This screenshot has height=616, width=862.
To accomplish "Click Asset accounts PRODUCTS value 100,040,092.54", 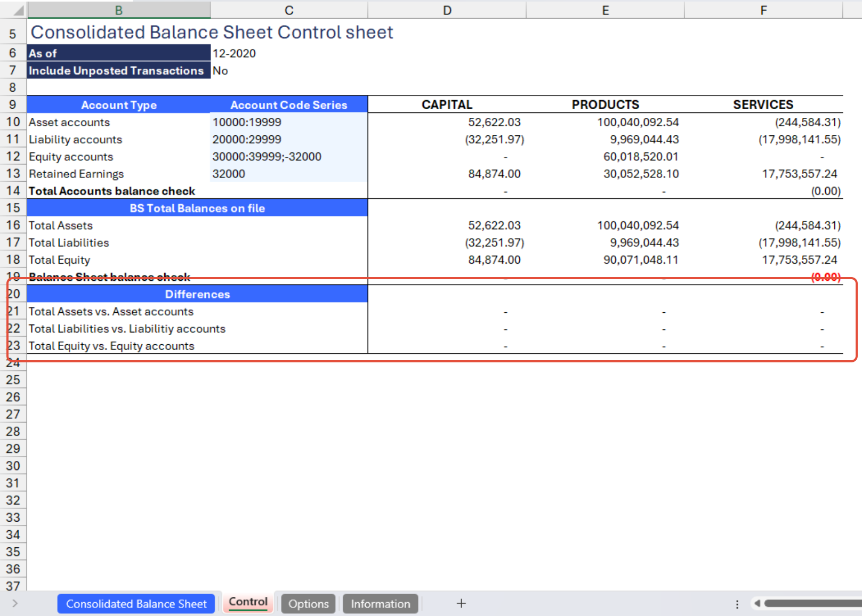I will click(x=638, y=122).
